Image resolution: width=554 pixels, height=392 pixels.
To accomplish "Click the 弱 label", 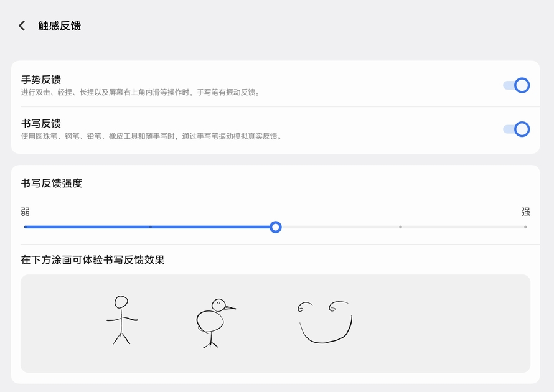I will (25, 212).
